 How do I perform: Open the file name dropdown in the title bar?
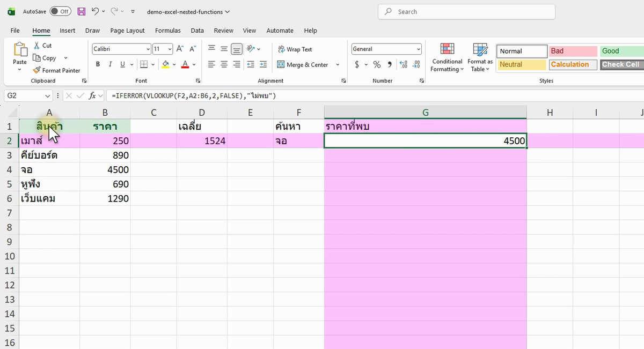(x=228, y=11)
